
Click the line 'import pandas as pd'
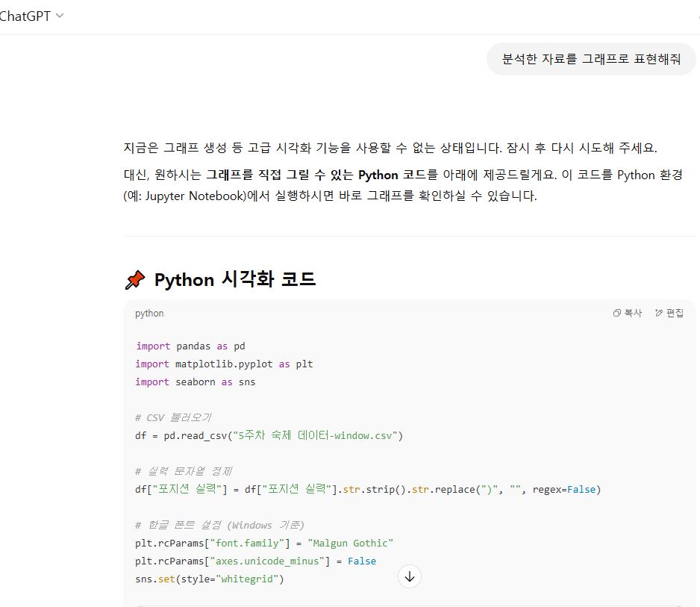tap(190, 346)
